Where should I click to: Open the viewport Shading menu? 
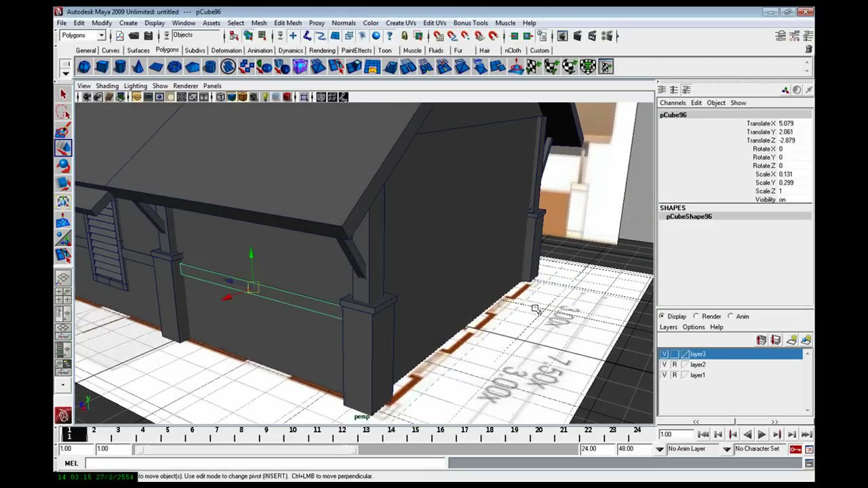(106, 86)
